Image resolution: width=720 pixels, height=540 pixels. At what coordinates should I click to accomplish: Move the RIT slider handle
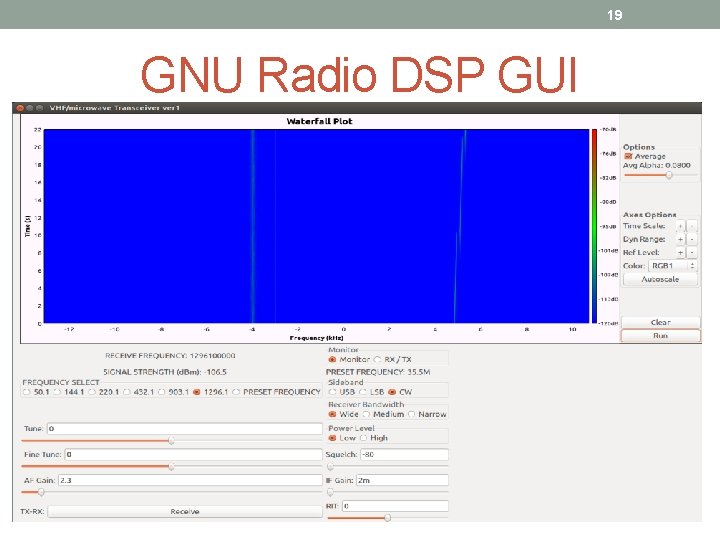[x=388, y=518]
